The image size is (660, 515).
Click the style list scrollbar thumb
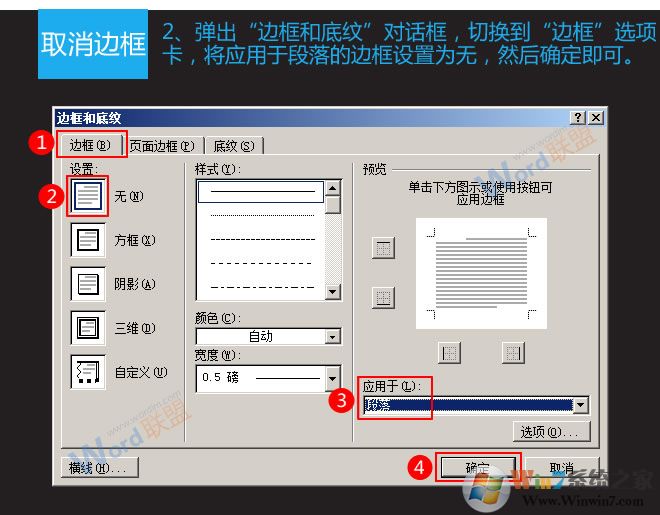click(x=333, y=205)
